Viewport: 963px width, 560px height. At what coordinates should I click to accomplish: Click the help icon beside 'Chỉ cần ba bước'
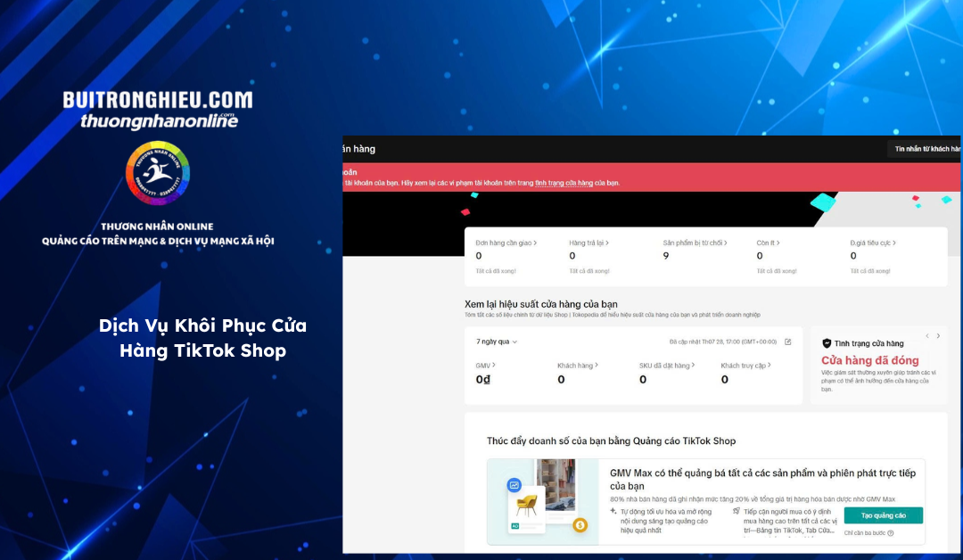pyautogui.click(x=891, y=533)
